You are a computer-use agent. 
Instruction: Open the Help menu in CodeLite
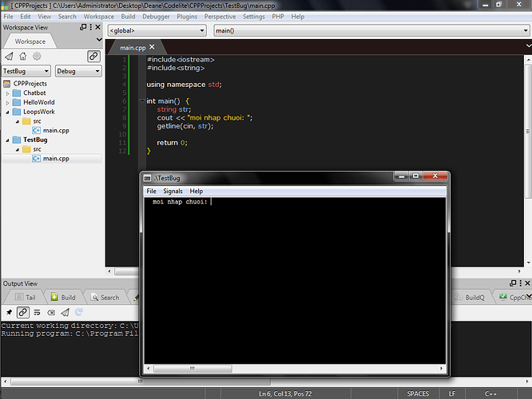[x=298, y=17]
